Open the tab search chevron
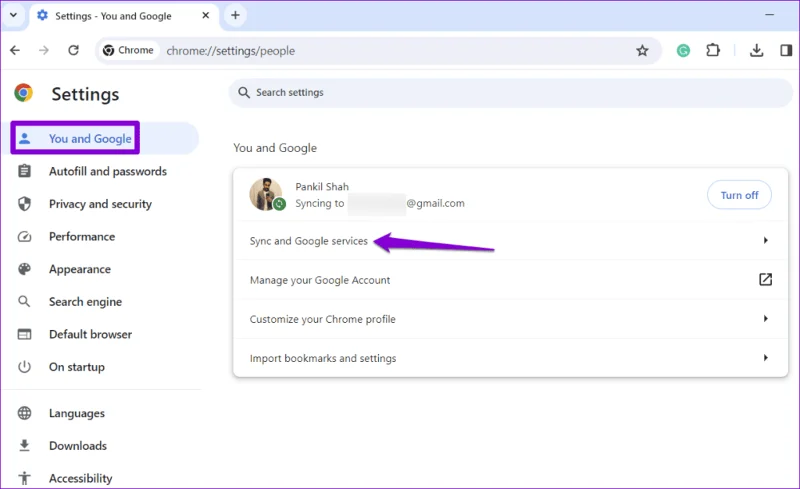Image resolution: width=800 pixels, height=489 pixels. tap(14, 15)
